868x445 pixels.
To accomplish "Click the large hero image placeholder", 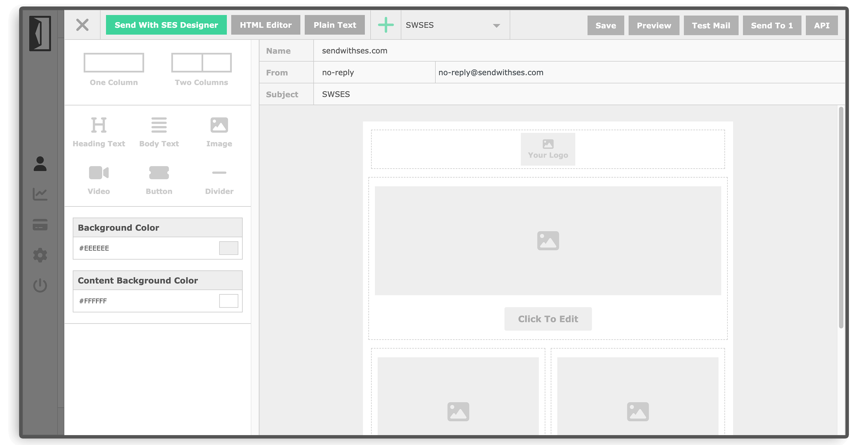I will [548, 241].
